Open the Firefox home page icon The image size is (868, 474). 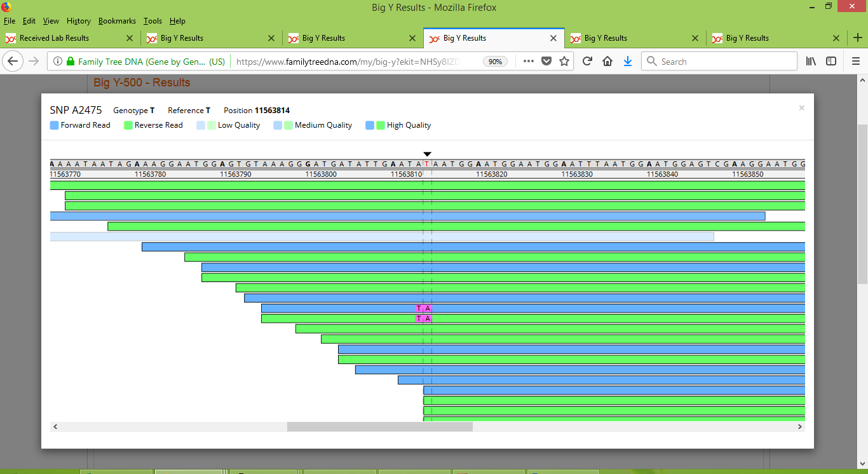[x=607, y=62]
